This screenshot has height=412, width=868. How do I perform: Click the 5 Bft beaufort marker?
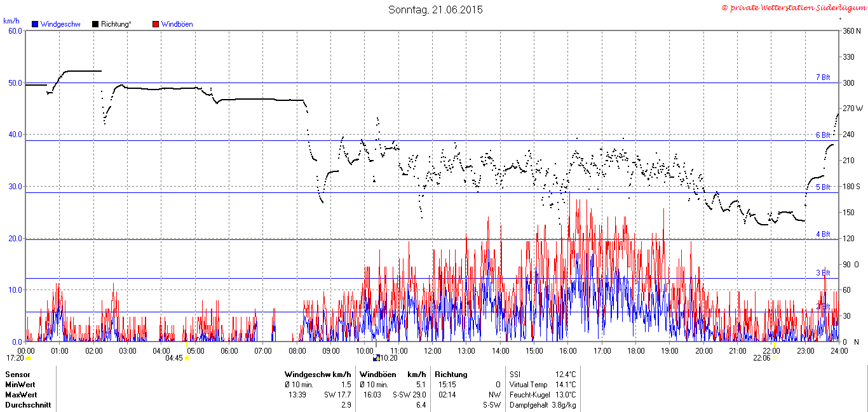[823, 187]
